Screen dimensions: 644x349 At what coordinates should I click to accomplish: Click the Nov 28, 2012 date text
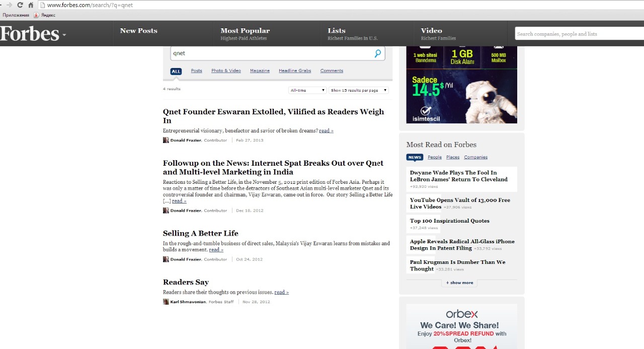pos(256,302)
